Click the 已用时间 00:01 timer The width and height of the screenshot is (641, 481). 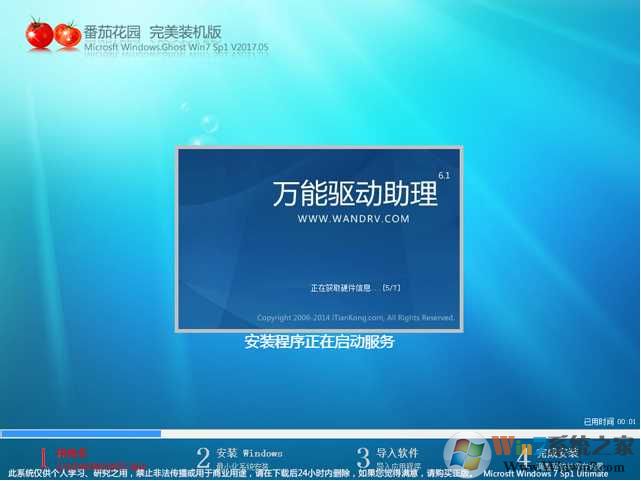610,421
